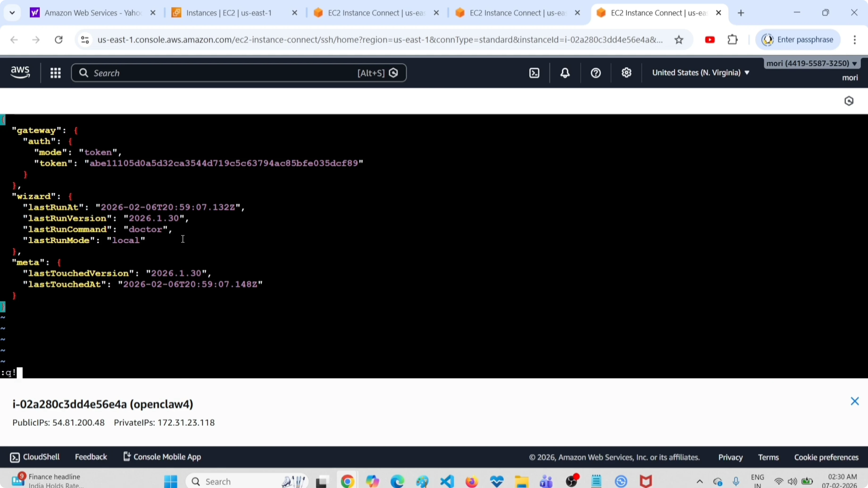868x488 pixels.
Task: Open the tab search dropdown arrow
Action: [12, 13]
